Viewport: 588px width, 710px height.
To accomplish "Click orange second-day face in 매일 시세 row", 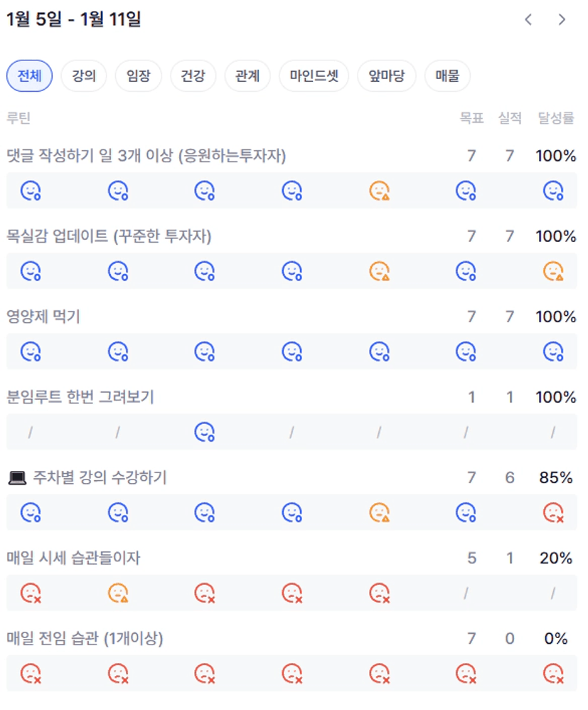I will point(118,593).
